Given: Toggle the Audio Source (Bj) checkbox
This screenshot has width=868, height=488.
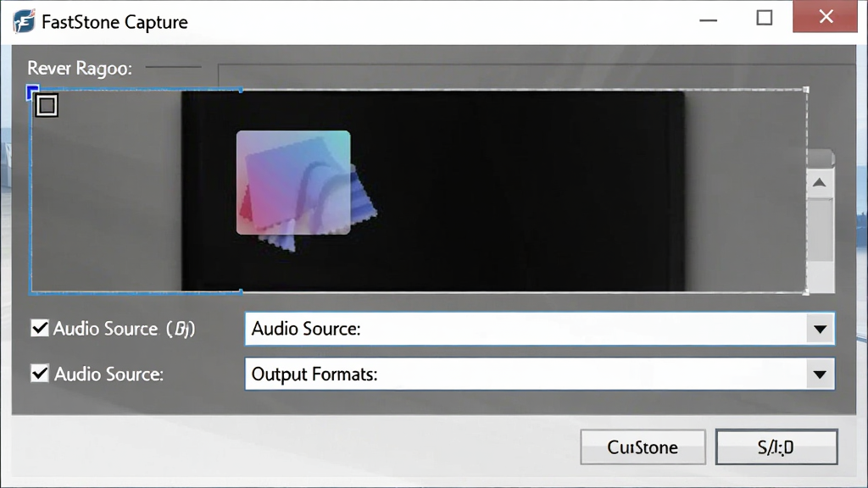Looking at the screenshot, I should (x=40, y=328).
